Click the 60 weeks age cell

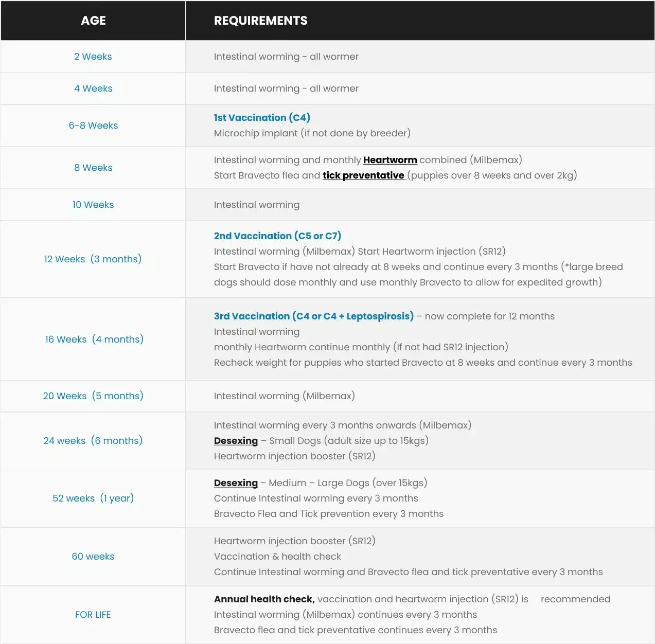pos(93,557)
